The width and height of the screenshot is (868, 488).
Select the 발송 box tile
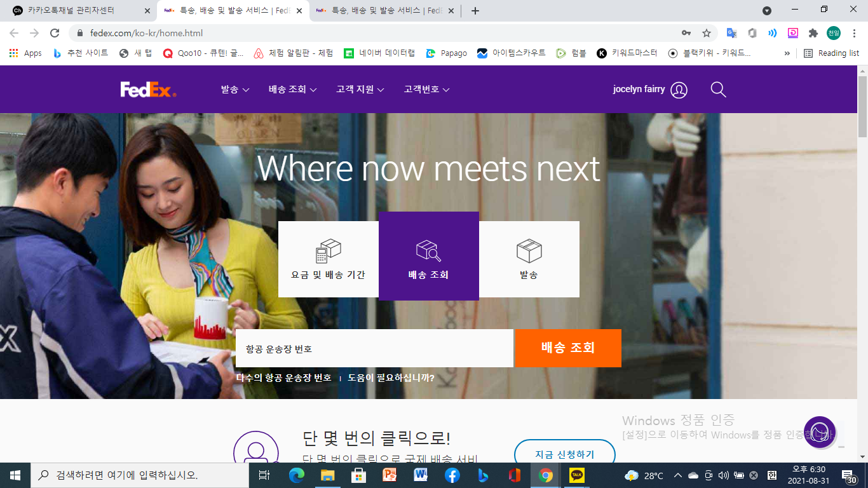529,259
